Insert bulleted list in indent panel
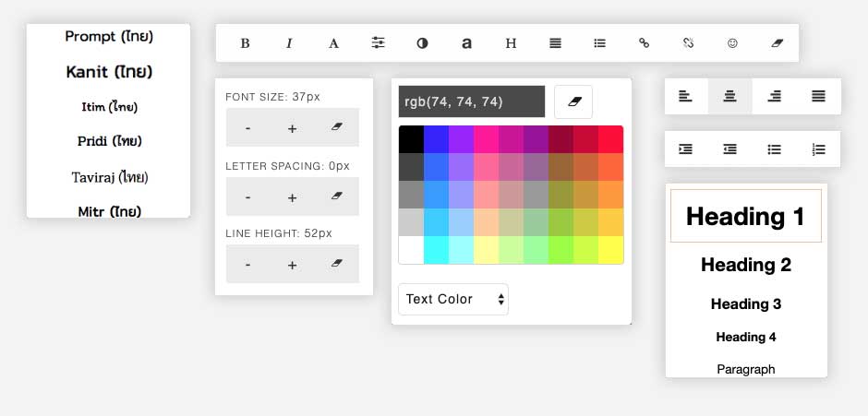The width and height of the screenshot is (868, 416). point(775,149)
